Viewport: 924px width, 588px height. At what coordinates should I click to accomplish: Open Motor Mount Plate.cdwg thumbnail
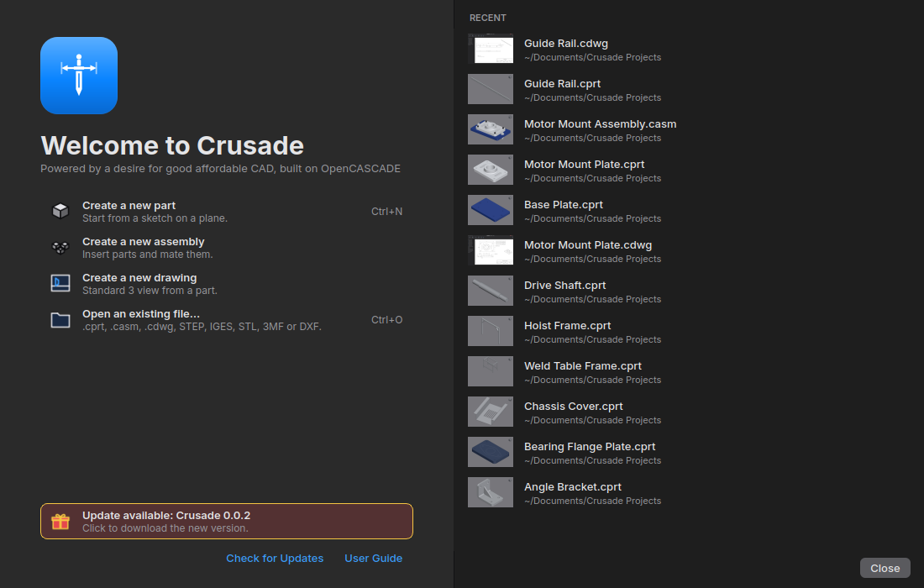pyautogui.click(x=491, y=250)
